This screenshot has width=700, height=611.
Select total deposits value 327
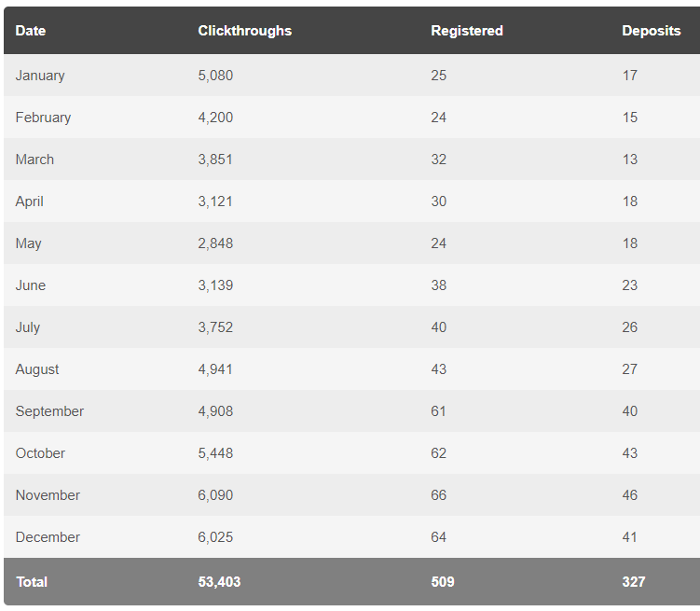coord(634,582)
